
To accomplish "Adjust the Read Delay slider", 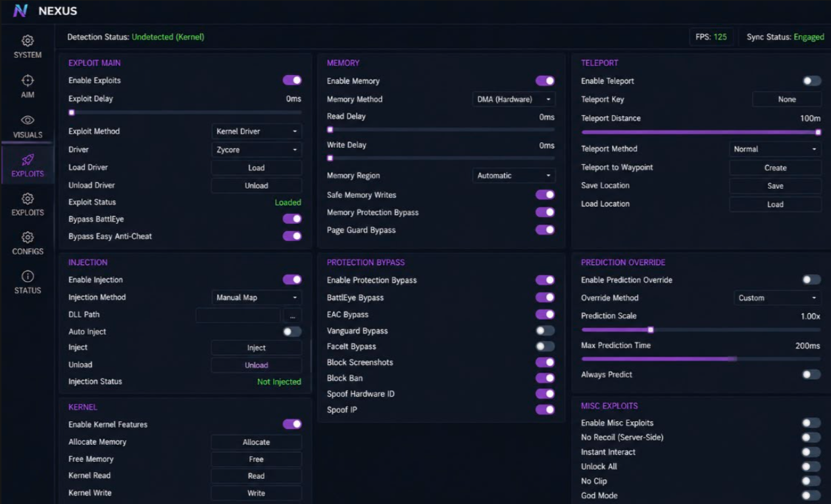I will (x=441, y=130).
